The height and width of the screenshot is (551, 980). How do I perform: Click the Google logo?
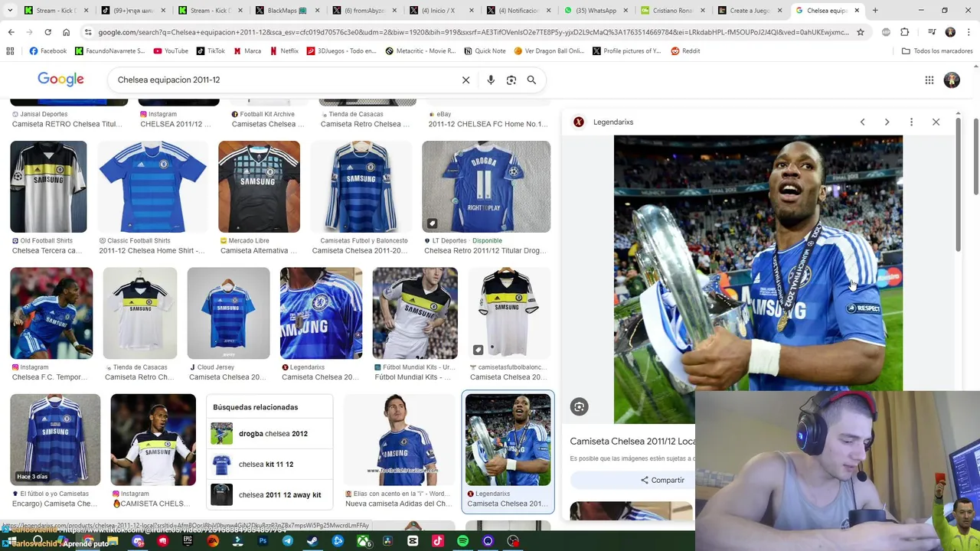[x=60, y=80]
